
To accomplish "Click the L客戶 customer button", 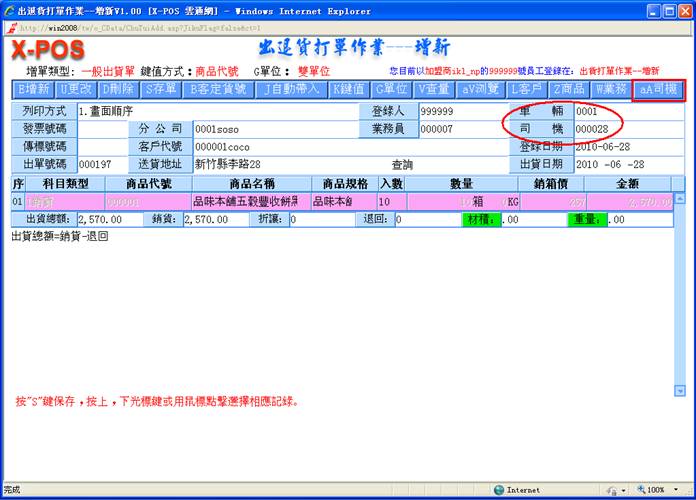I will (x=525, y=89).
